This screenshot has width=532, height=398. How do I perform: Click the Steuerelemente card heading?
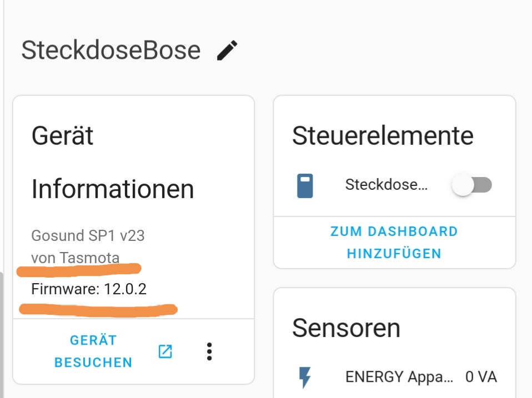pyautogui.click(x=383, y=136)
